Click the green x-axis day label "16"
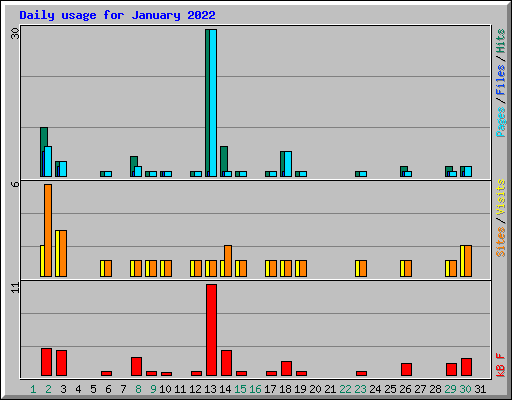This screenshot has width=512, height=400. 255,389
